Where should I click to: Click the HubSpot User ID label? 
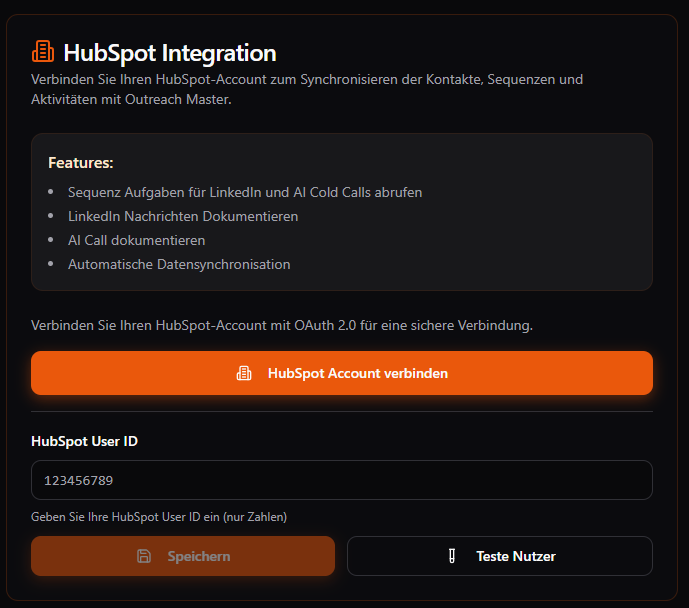pyautogui.click(x=84, y=441)
